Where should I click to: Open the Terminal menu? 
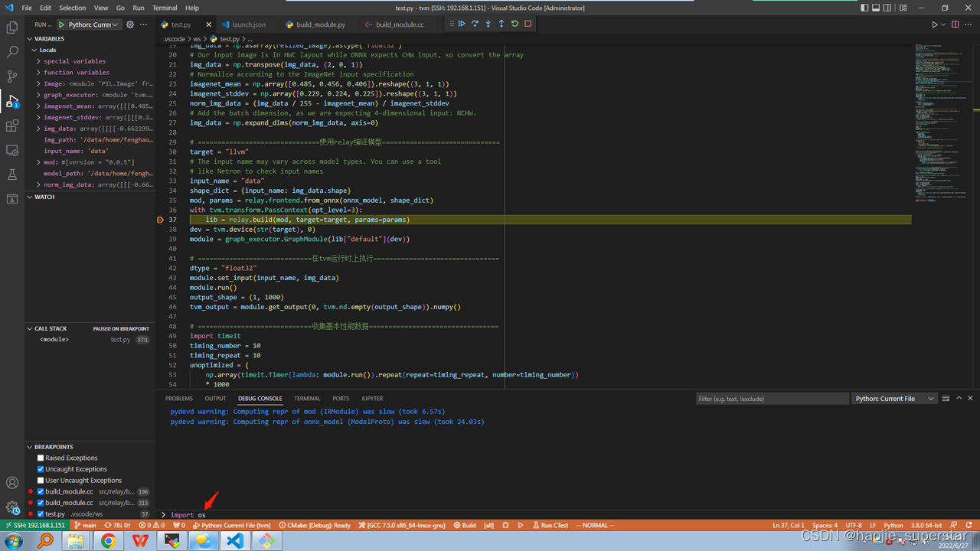coord(165,8)
